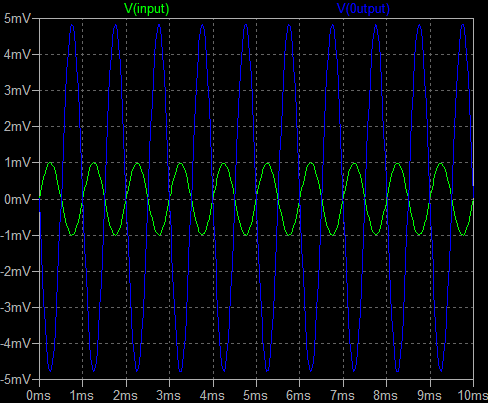Click the -5mV vertical axis label
This screenshot has width=488, height=403.
pos(15,379)
